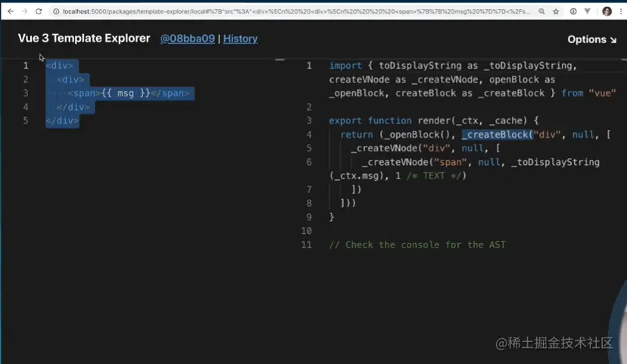
Task: Click the /* TEXT */ comment in output
Action: click(x=434, y=176)
